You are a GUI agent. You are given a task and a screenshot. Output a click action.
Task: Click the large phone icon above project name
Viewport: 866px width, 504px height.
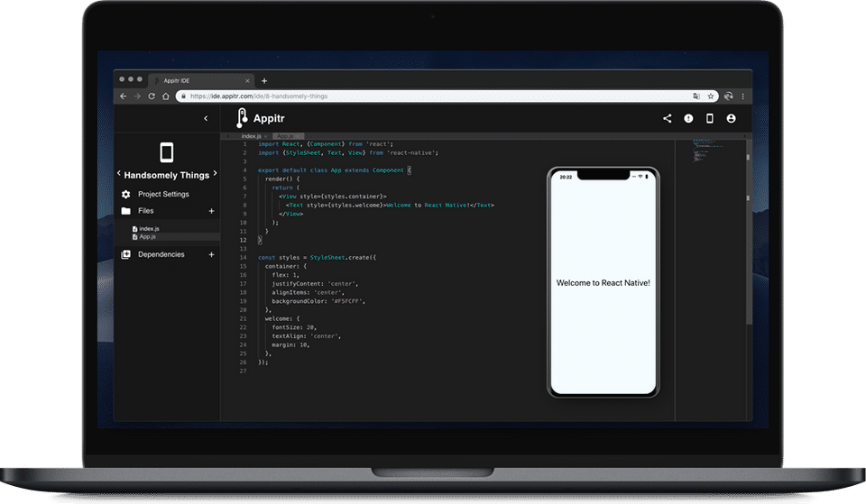(166, 151)
